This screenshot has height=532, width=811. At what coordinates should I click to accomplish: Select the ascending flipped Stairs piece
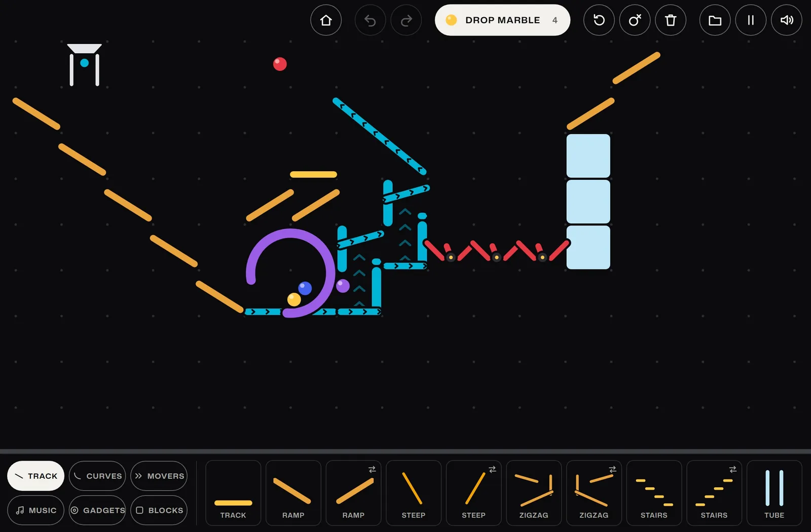coord(714,493)
